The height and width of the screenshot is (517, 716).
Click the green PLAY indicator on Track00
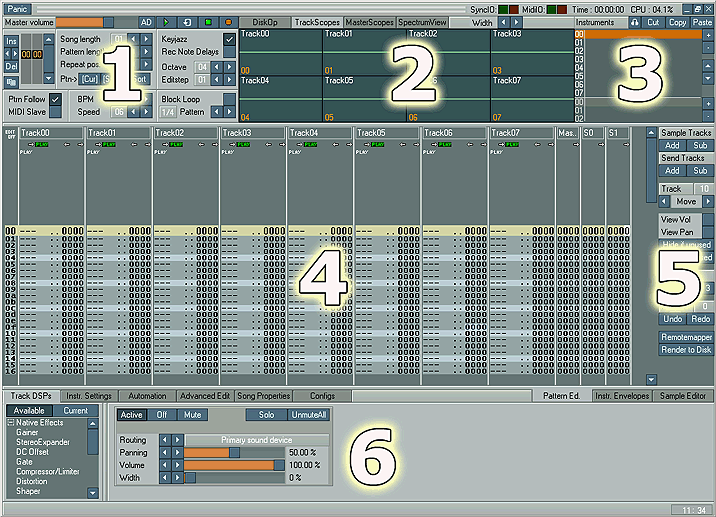point(42,144)
